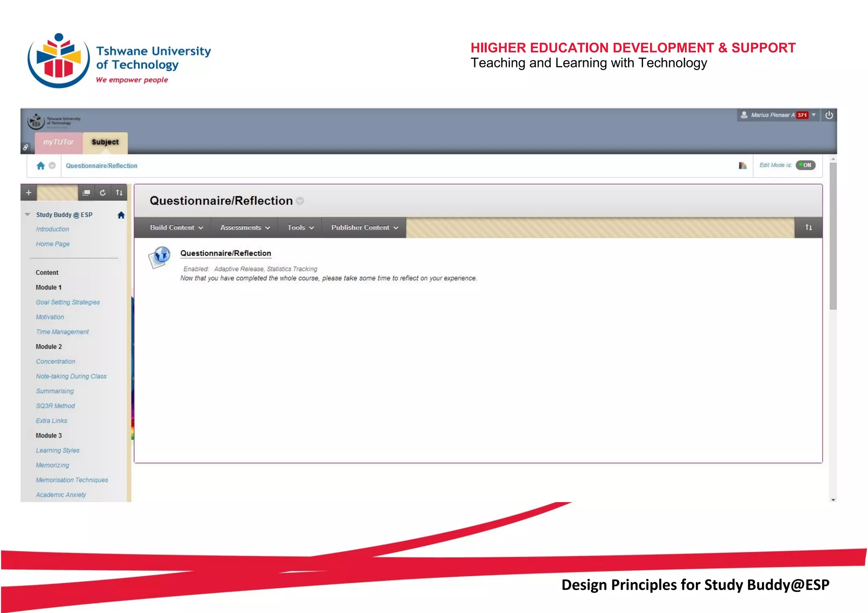Click the Module 3 subheader

point(49,436)
